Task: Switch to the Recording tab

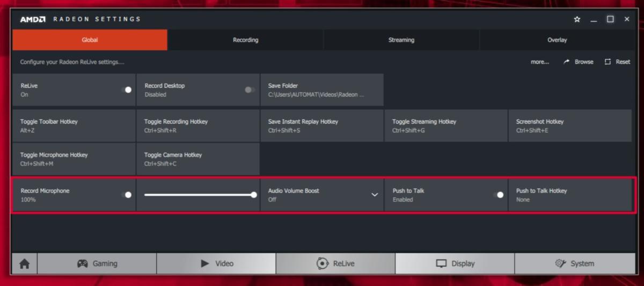Action: pos(245,40)
